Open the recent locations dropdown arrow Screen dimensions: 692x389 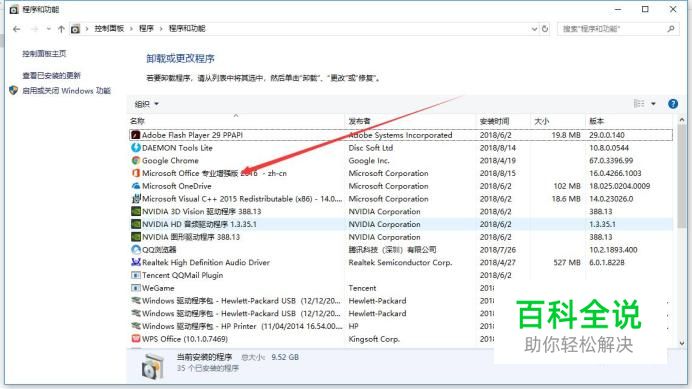coord(48,29)
